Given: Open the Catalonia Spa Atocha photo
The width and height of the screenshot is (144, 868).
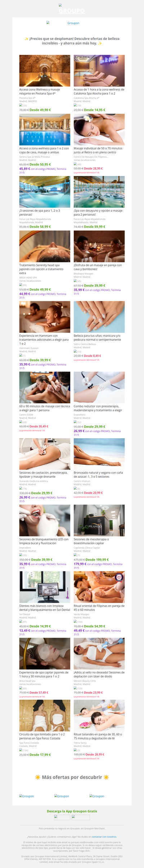Looking at the screenshot, I should 99,71.
